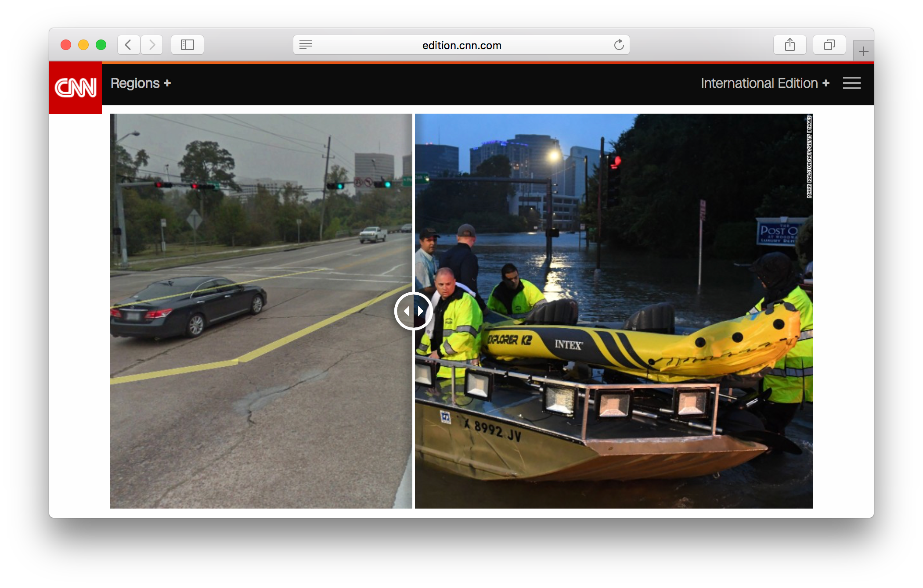Expand International Edition + selector

point(764,83)
